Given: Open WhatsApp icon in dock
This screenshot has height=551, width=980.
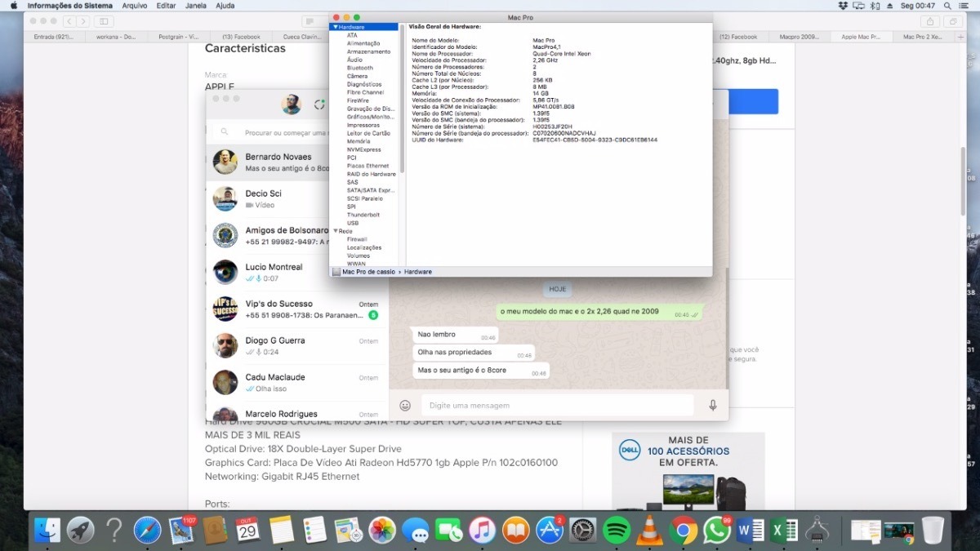Looking at the screenshot, I should 717,531.
